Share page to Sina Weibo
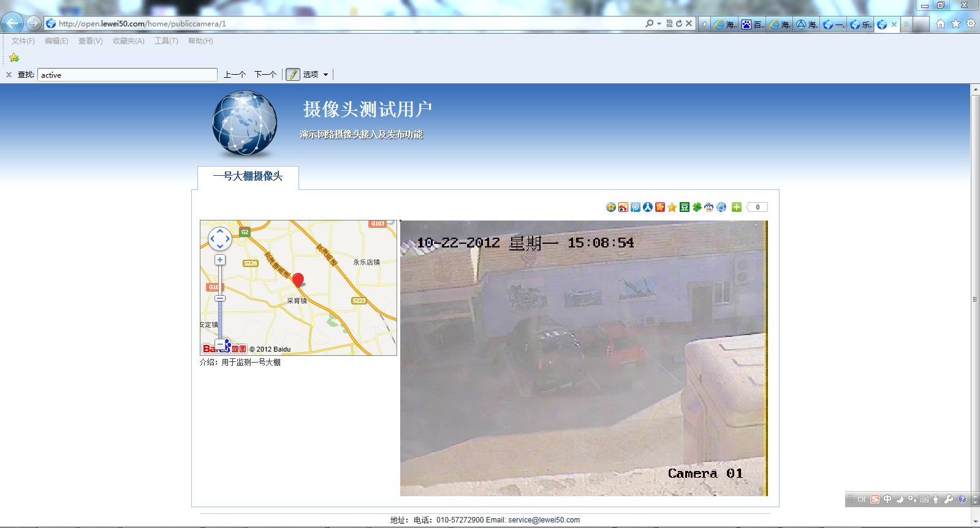Viewport: 980px width, 528px height. coord(623,207)
